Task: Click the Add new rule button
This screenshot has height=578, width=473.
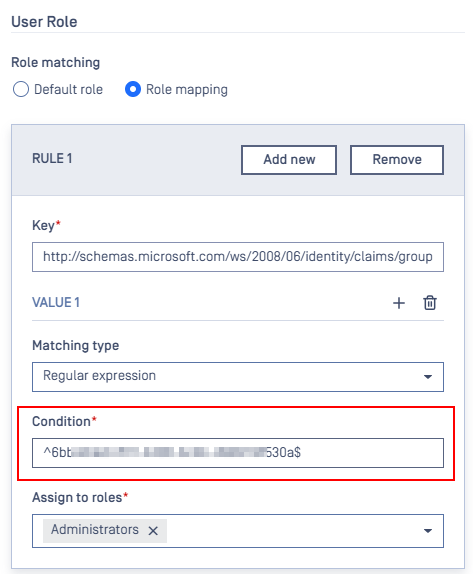Action: coord(289,160)
